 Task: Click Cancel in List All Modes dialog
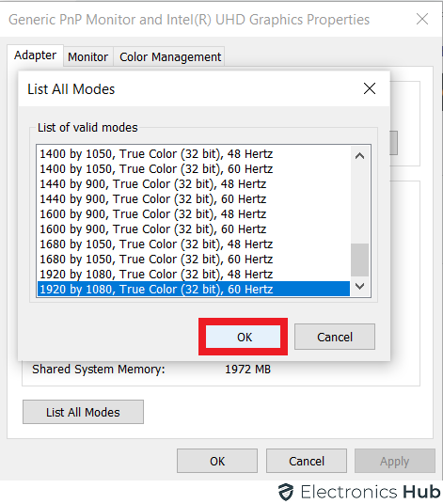335,337
